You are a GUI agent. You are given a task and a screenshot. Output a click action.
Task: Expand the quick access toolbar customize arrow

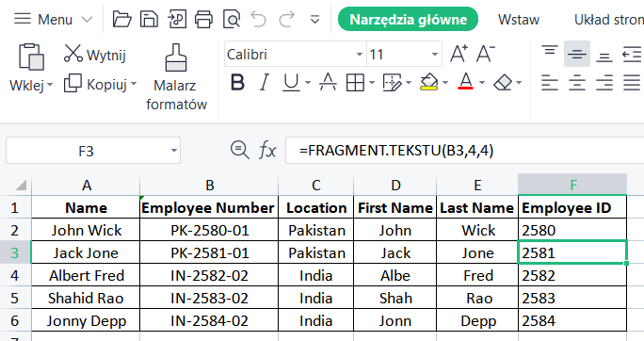pos(315,19)
